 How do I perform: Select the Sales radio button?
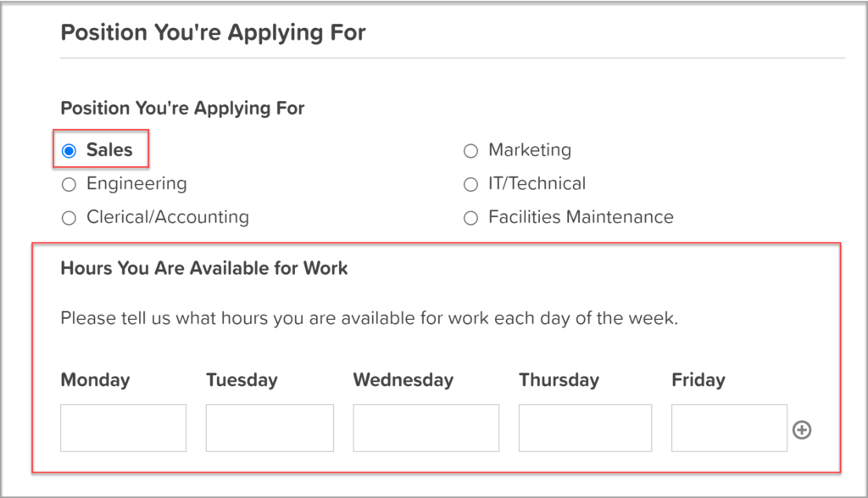click(70, 151)
